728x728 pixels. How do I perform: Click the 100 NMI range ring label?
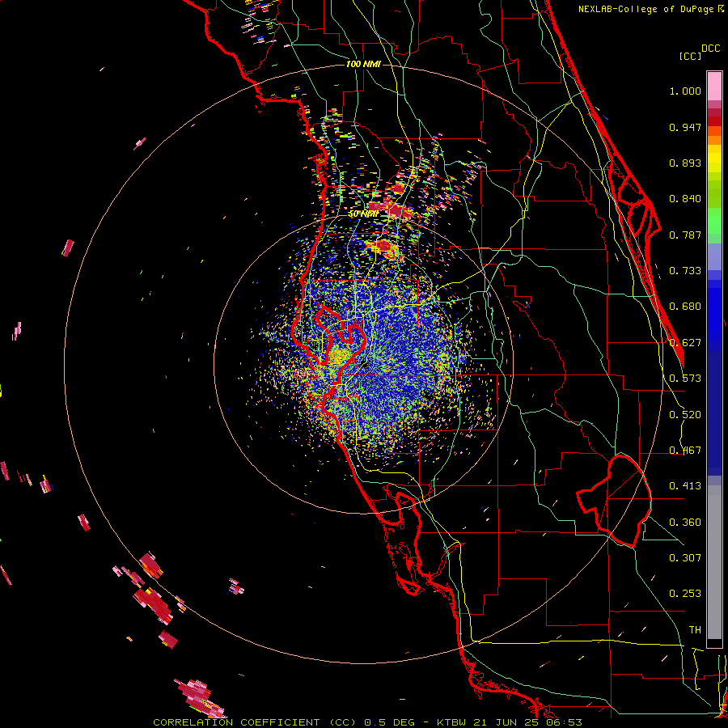tap(363, 64)
